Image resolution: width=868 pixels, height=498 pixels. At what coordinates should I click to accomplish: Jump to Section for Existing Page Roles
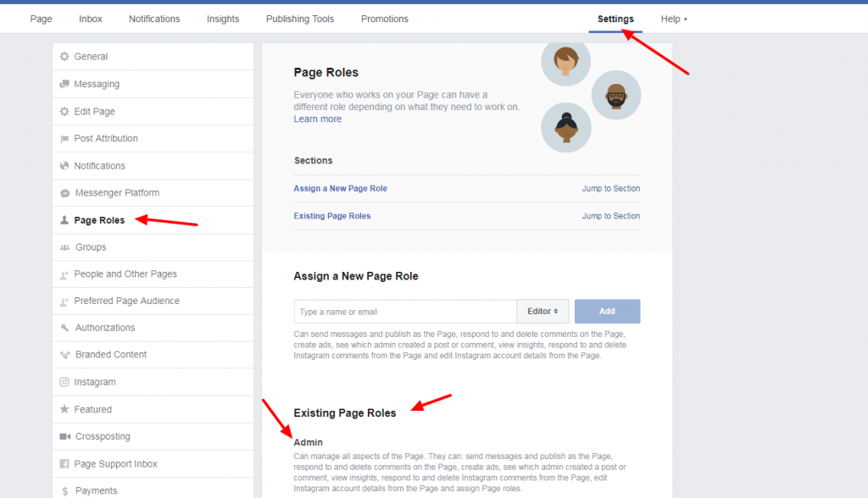pos(611,216)
